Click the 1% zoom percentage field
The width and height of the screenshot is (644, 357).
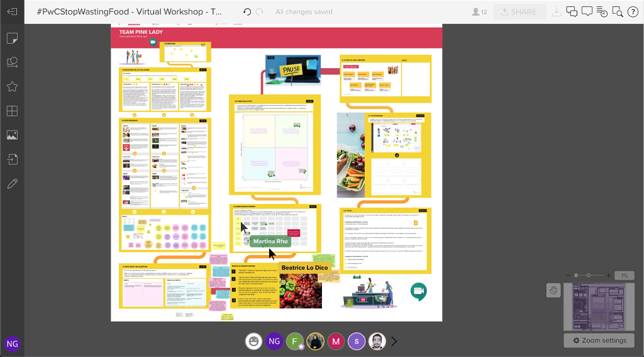(625, 276)
